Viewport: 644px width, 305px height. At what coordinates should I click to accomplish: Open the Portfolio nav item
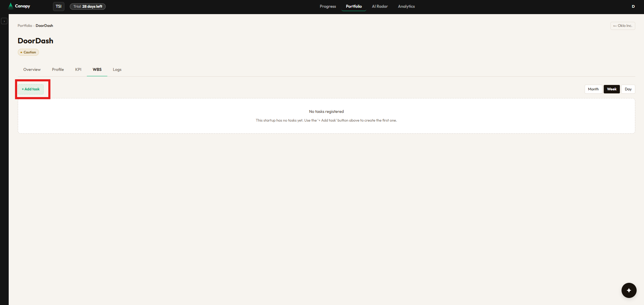(x=354, y=6)
